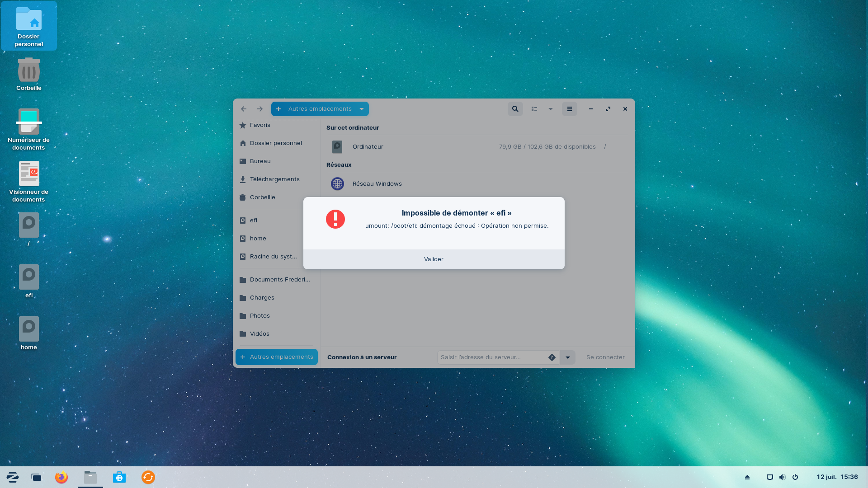Expand the recent servers dropdown arrow
868x488 pixels.
[568, 357]
